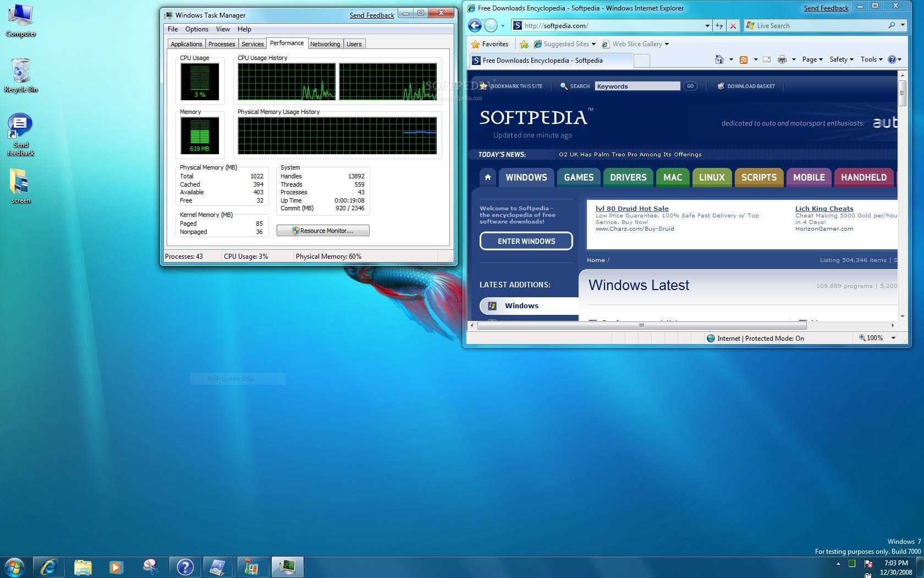Click the Resource Monitor button
Screen dimensions: 924x578
pyautogui.click(x=323, y=231)
